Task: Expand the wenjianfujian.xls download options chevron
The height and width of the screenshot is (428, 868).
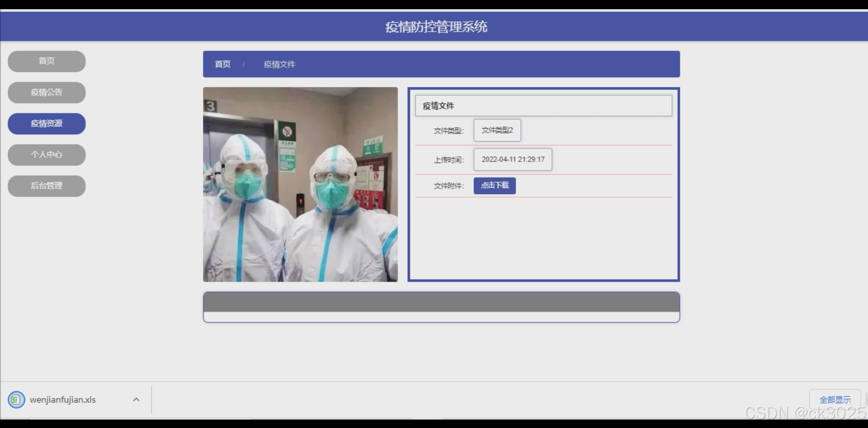Action: [136, 400]
